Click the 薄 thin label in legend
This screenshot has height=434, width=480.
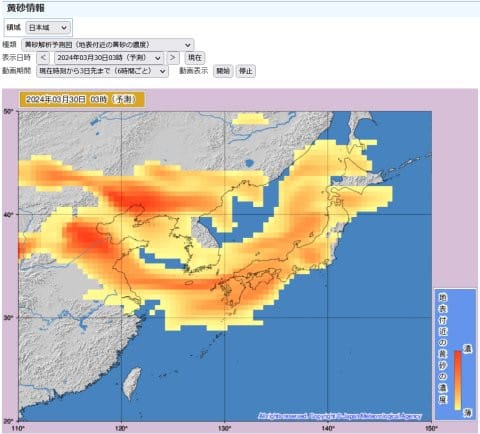click(x=468, y=413)
